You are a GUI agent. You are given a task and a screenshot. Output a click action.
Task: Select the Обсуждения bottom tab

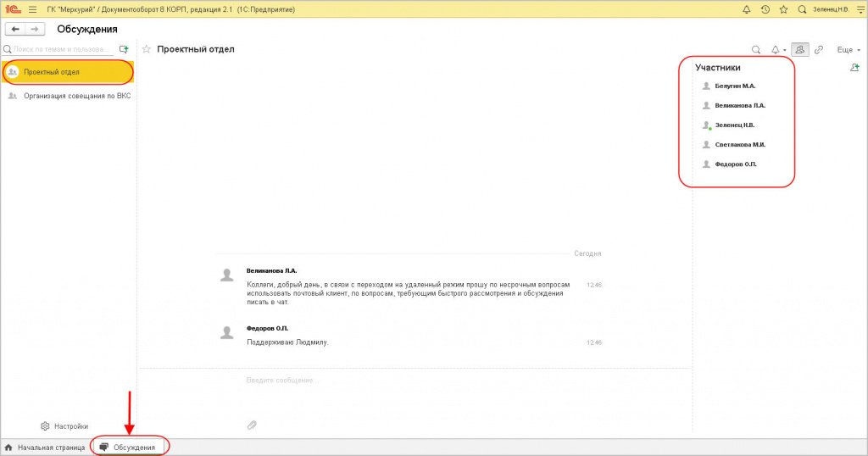[x=130, y=447]
